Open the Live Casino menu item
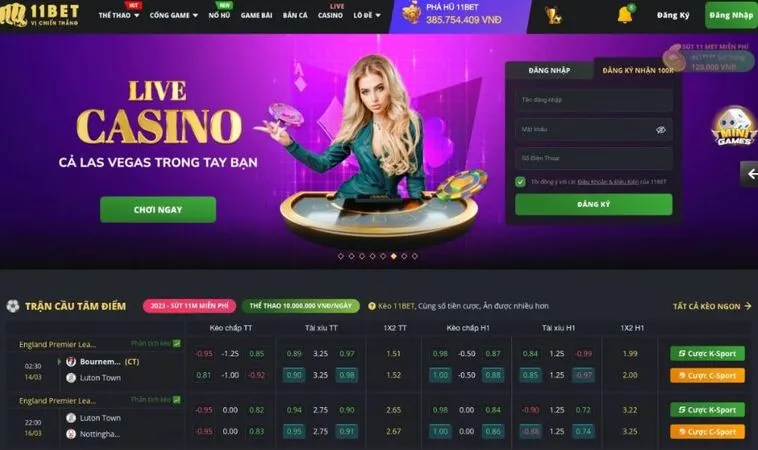Image resolution: width=758 pixels, height=450 pixels. pos(330,11)
